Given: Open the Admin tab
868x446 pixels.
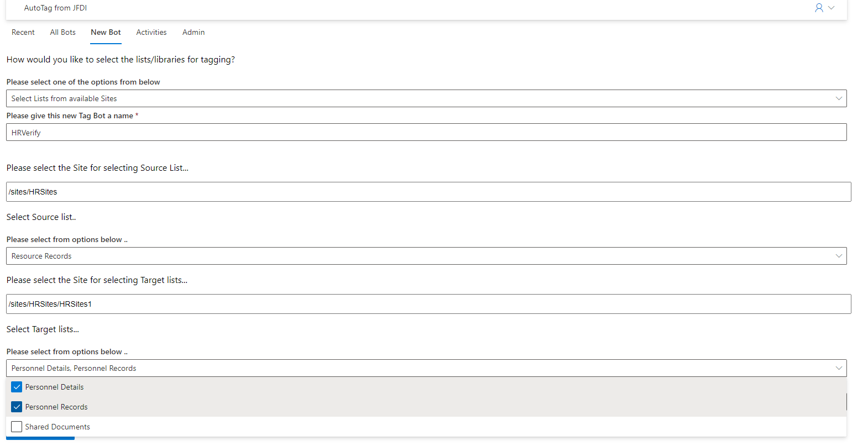Looking at the screenshot, I should tap(194, 32).
